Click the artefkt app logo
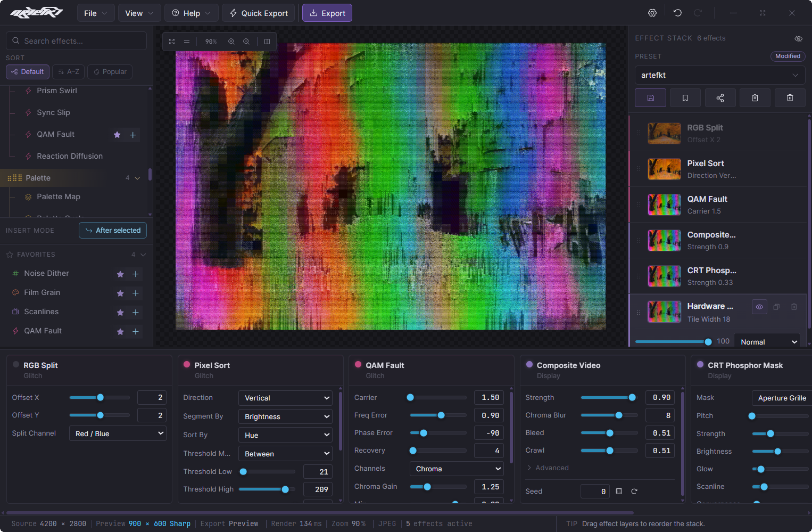 36,13
